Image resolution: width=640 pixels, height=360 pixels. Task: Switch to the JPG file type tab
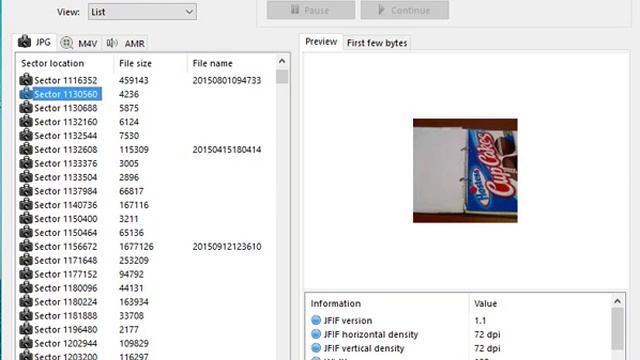click(x=35, y=42)
